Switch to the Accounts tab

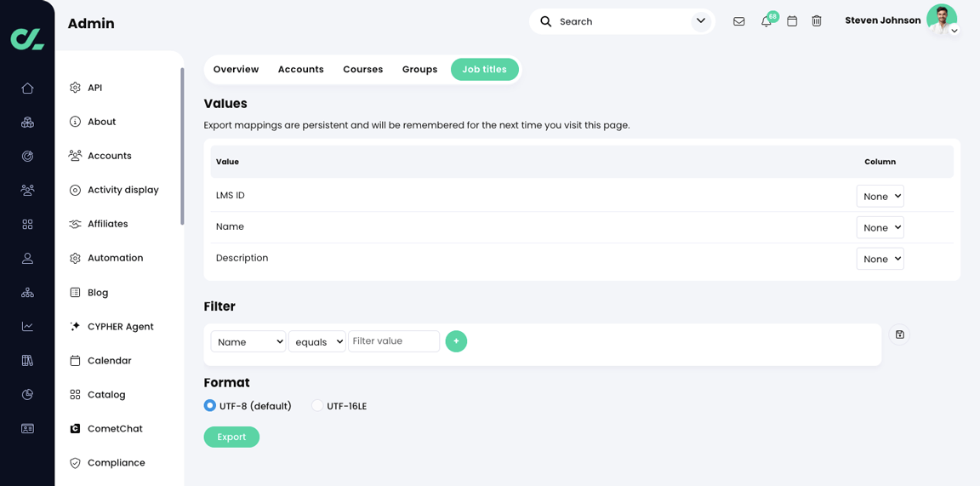pos(300,70)
